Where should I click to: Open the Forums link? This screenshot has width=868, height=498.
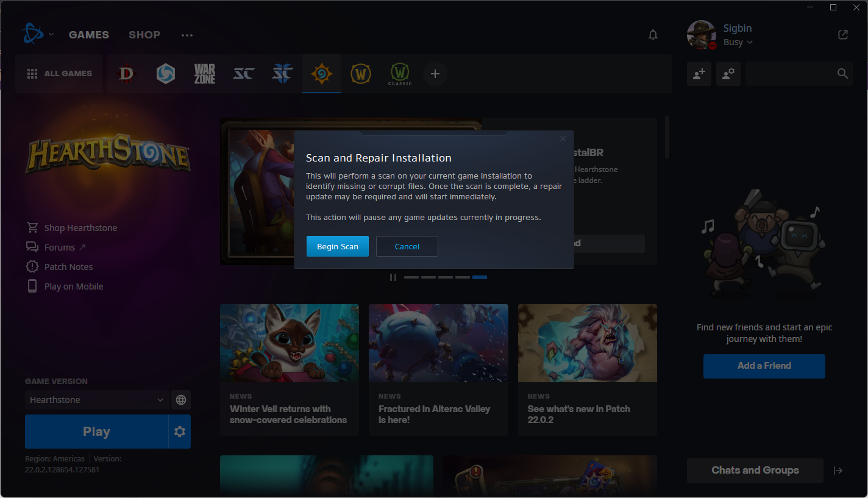pos(60,247)
